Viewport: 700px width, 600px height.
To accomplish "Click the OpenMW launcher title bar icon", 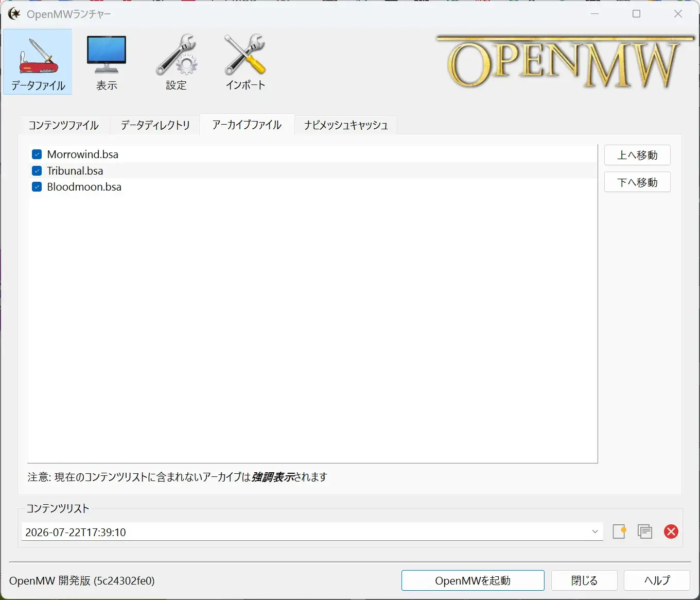I will (x=14, y=14).
